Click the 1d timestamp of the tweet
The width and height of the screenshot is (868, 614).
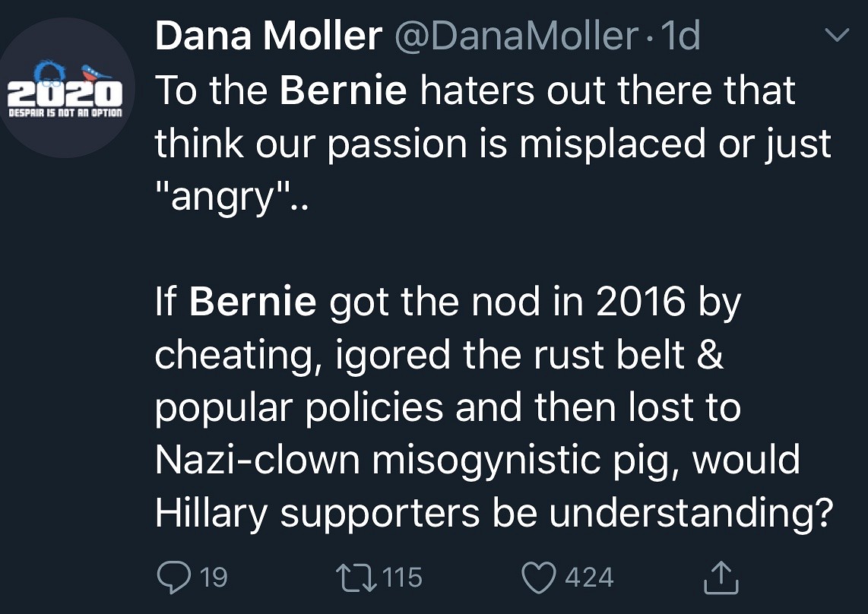(680, 36)
